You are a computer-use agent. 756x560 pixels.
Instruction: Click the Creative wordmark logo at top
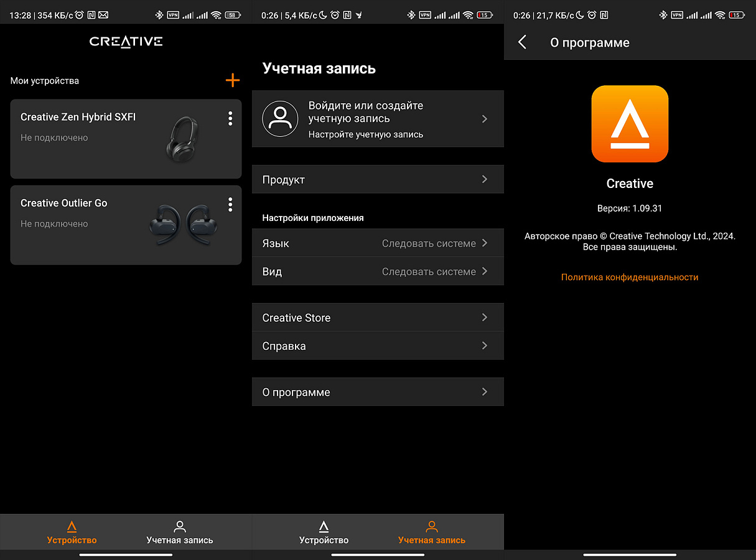click(126, 42)
